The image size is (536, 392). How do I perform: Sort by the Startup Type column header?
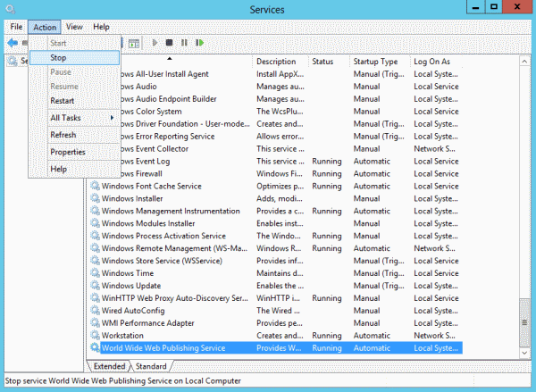[381, 62]
